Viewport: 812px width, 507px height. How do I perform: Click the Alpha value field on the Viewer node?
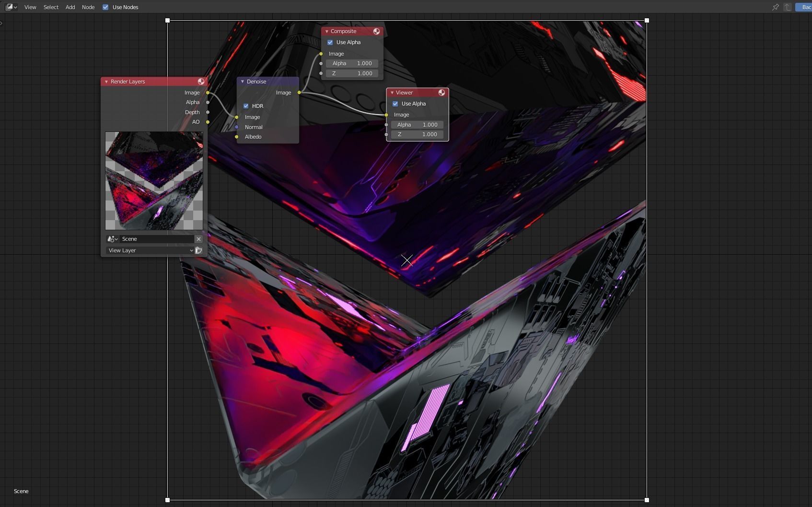pyautogui.click(x=417, y=124)
